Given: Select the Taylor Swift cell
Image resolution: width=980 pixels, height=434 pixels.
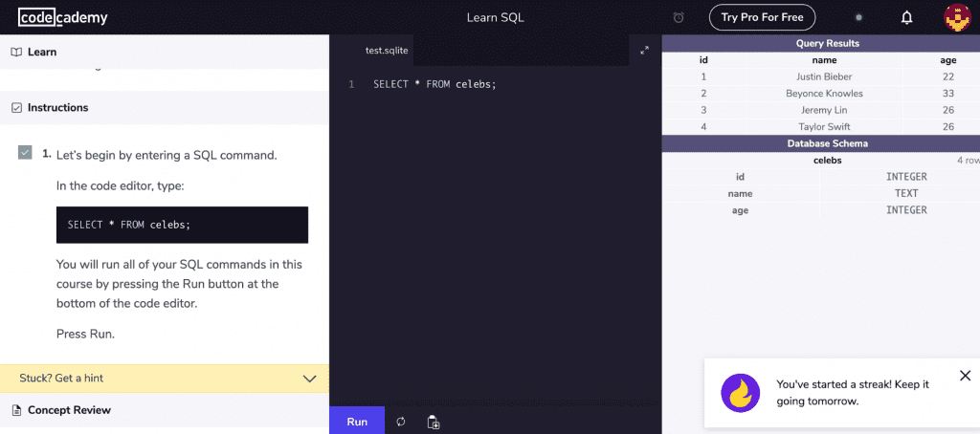Looking at the screenshot, I should [824, 127].
